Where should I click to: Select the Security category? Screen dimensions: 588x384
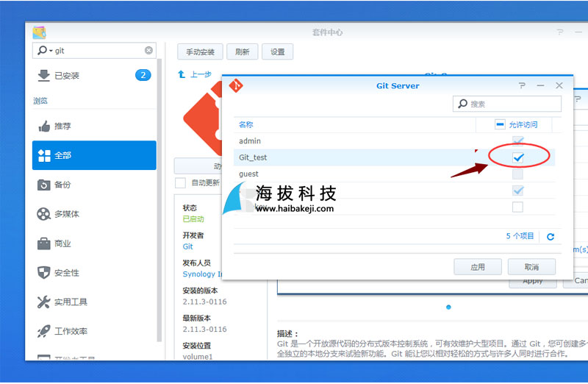point(94,272)
